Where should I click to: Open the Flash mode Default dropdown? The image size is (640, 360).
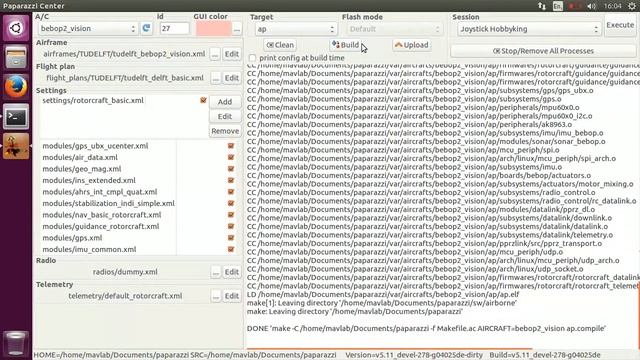[x=394, y=29]
